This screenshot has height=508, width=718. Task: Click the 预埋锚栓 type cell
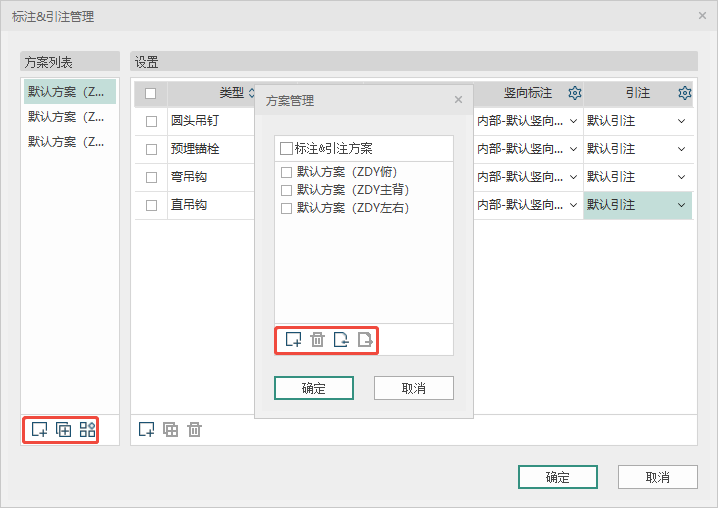coord(211,149)
